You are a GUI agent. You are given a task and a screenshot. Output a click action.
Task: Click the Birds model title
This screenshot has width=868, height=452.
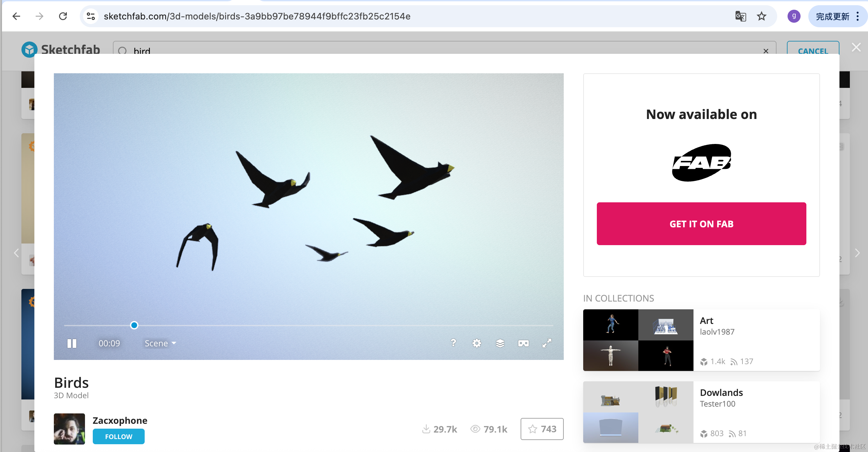[x=71, y=383]
